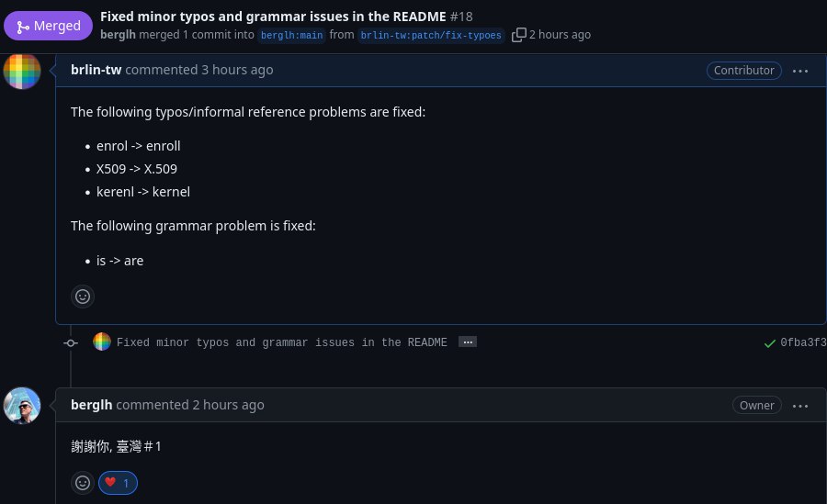Click the Contributor label badge
The width and height of the screenshot is (827, 504).
(x=743, y=71)
